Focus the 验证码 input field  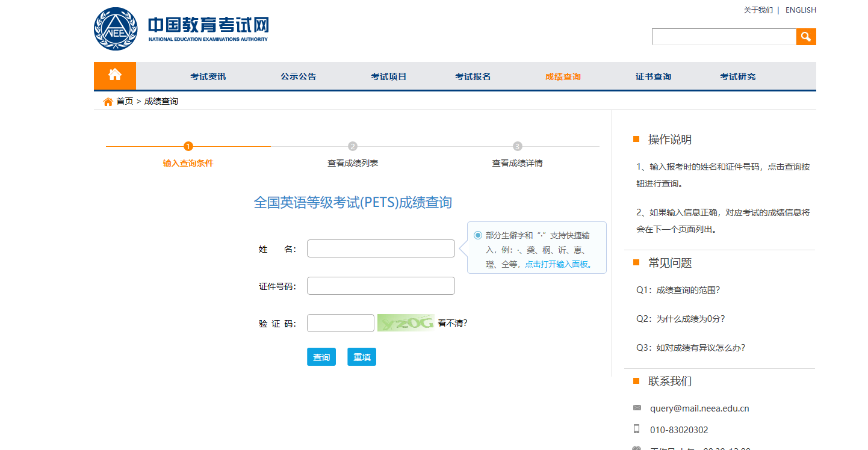click(341, 323)
